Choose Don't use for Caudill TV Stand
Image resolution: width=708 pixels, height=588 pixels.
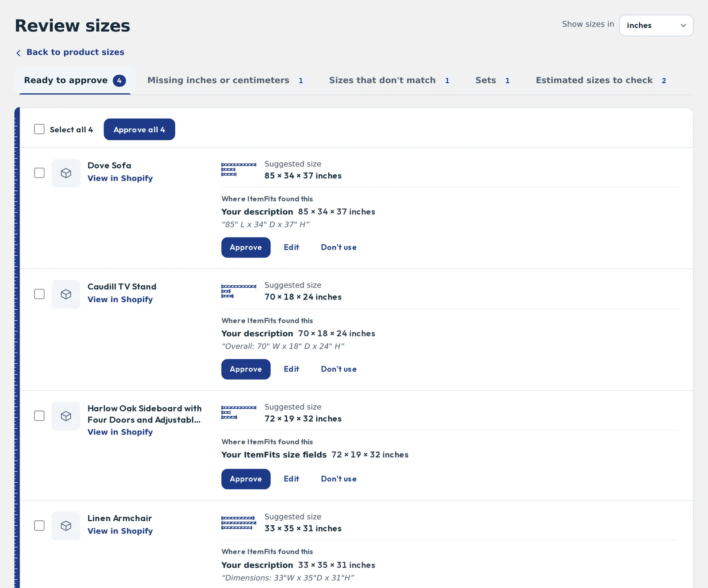[339, 369]
